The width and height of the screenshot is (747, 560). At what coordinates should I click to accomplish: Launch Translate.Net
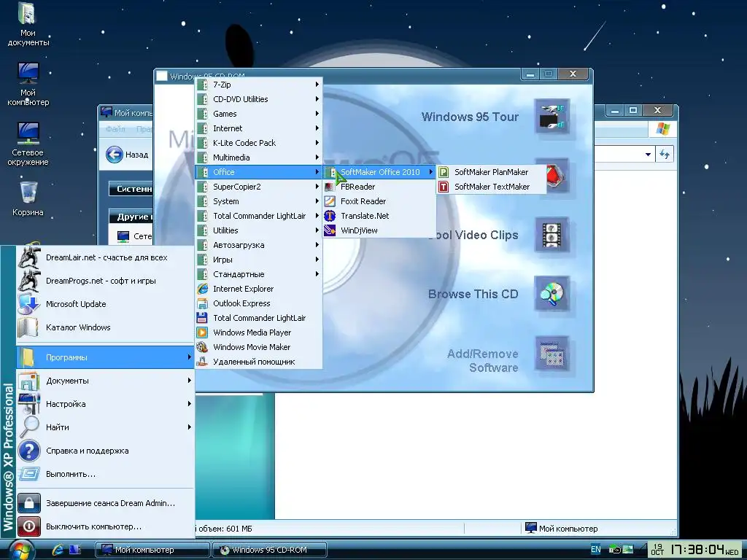click(379, 216)
